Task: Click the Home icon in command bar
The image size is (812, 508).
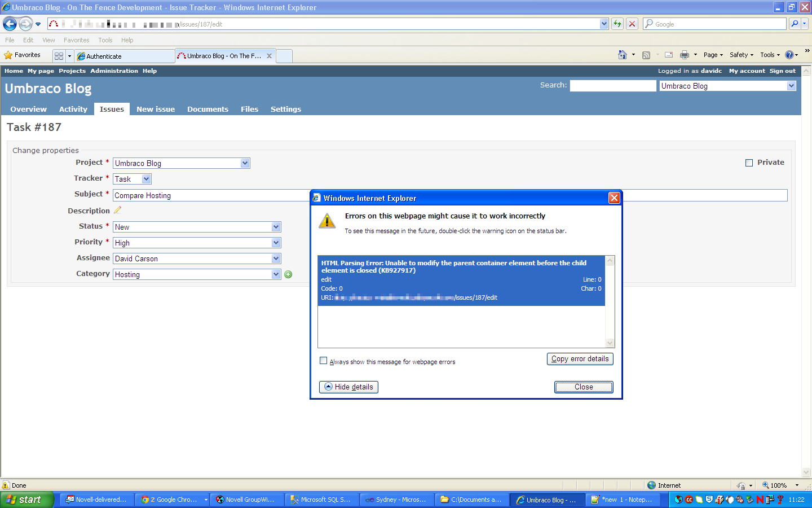Action: point(622,55)
